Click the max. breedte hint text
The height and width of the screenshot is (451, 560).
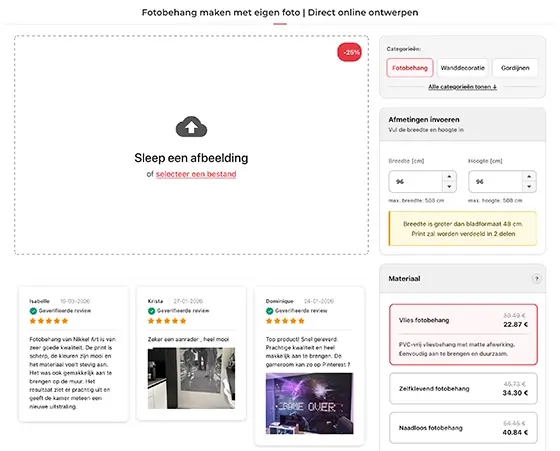(x=416, y=201)
